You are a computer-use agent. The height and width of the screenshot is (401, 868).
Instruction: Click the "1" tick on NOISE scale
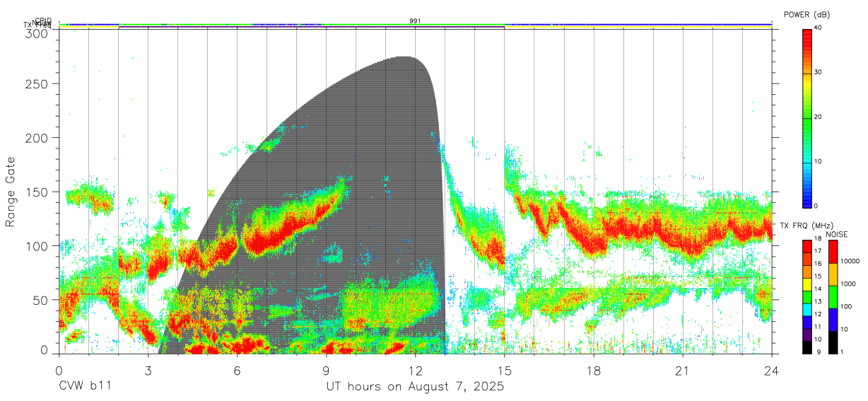pyautogui.click(x=840, y=351)
